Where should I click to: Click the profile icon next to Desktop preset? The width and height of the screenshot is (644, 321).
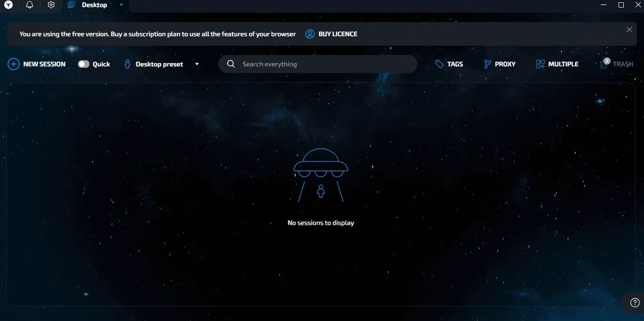click(127, 64)
